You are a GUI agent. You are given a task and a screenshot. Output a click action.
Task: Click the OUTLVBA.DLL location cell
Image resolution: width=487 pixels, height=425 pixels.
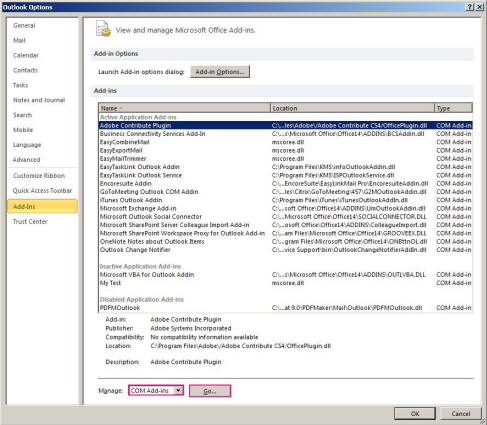349,275
